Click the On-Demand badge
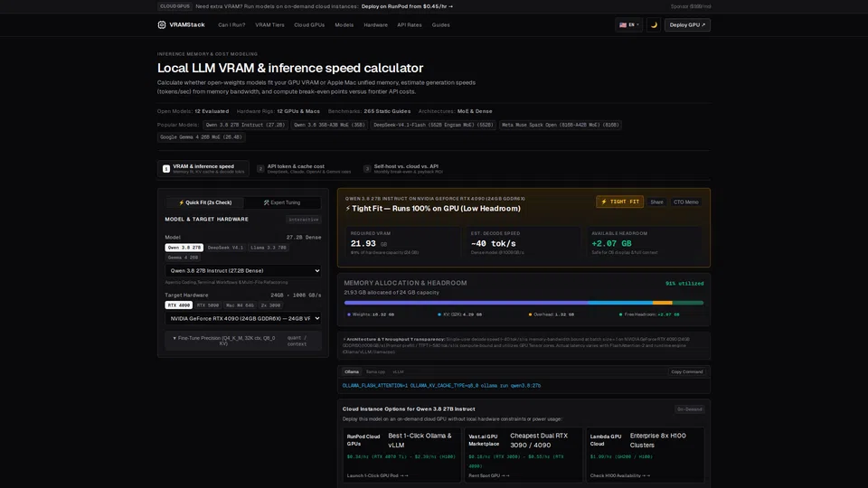Viewport: 868px width, 488px height. pos(689,409)
